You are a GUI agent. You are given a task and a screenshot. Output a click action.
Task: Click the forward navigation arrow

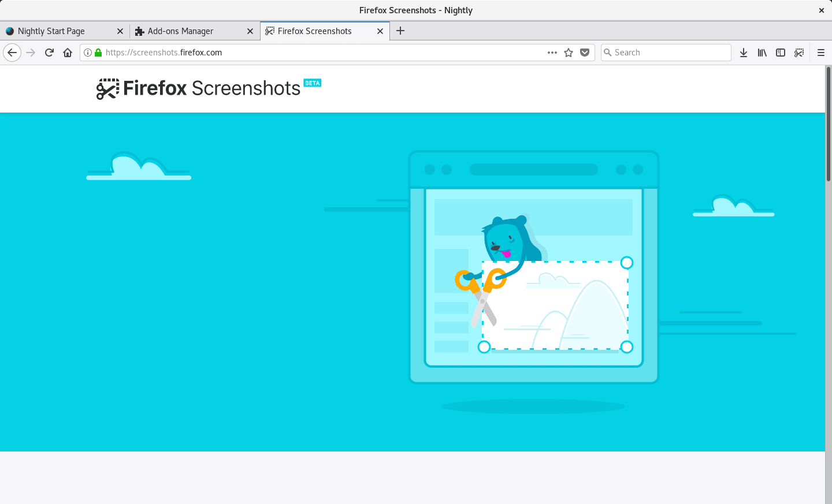[31, 53]
